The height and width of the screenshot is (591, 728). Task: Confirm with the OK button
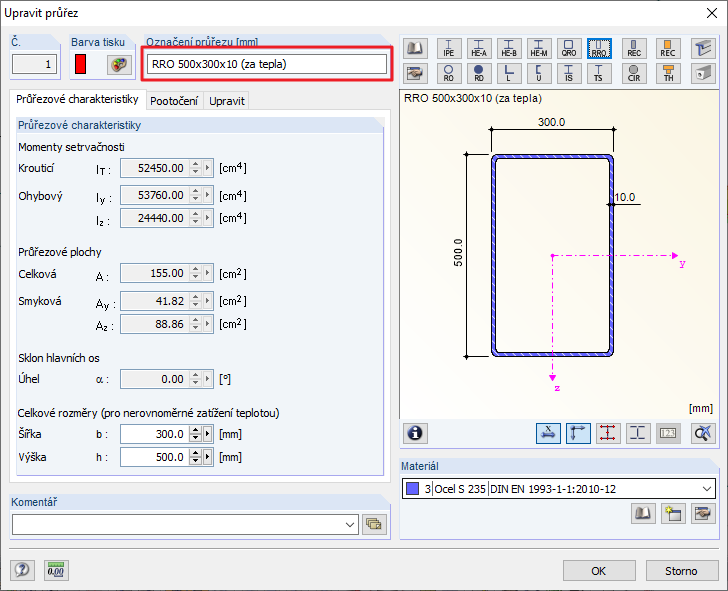click(599, 571)
